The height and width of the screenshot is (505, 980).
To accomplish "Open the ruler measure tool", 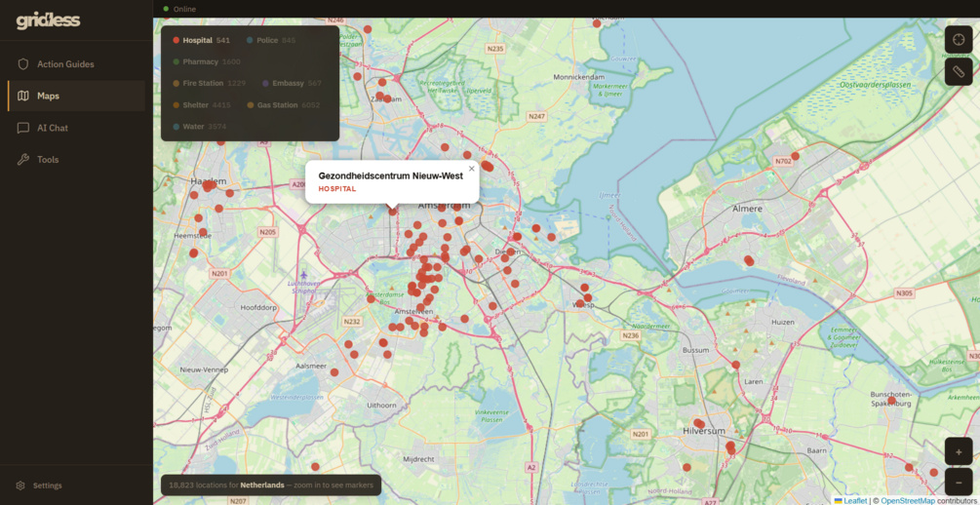I will (959, 72).
